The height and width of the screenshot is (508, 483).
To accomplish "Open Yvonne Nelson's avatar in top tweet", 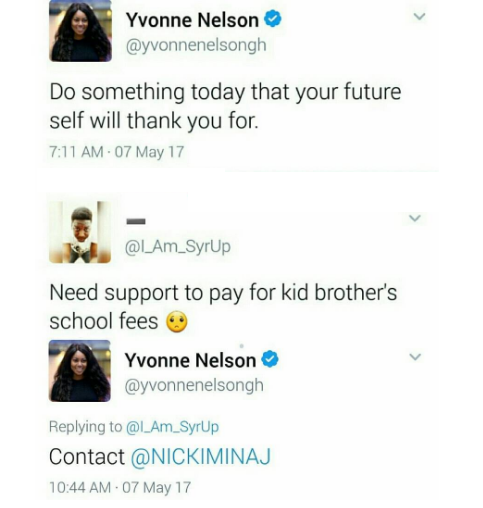I will pos(80,31).
